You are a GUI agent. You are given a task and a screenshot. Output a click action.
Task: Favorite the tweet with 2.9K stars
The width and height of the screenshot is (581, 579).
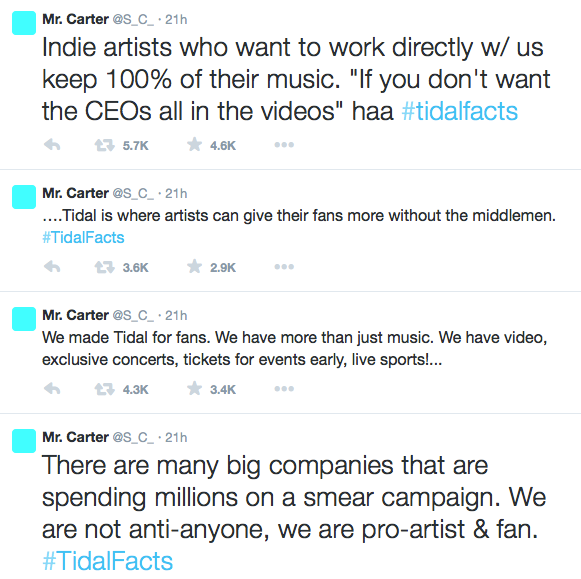194,266
